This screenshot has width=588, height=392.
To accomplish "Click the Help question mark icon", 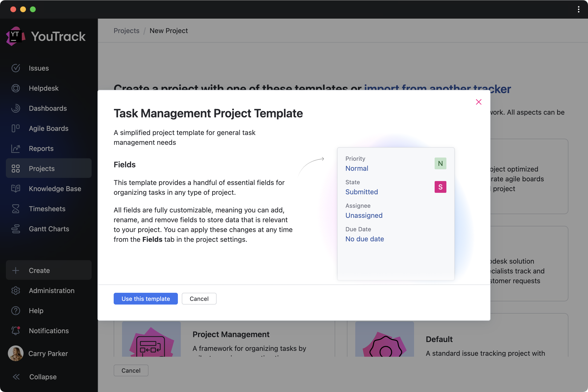I will (15, 310).
